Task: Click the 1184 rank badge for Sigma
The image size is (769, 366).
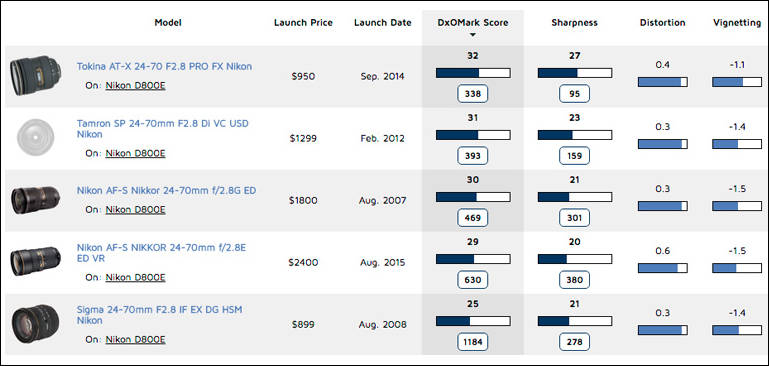Action: tap(473, 342)
